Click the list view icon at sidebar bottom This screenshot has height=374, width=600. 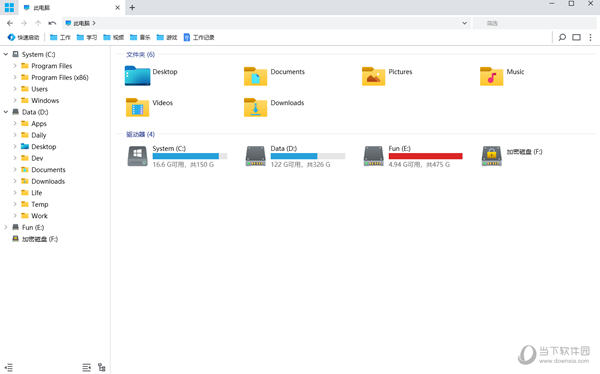point(86,367)
